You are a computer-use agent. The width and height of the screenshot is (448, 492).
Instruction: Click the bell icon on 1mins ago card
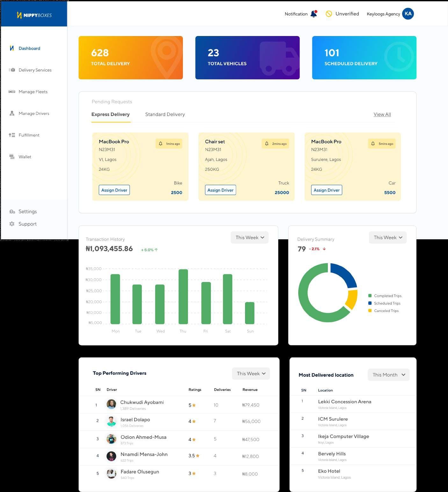click(x=161, y=143)
